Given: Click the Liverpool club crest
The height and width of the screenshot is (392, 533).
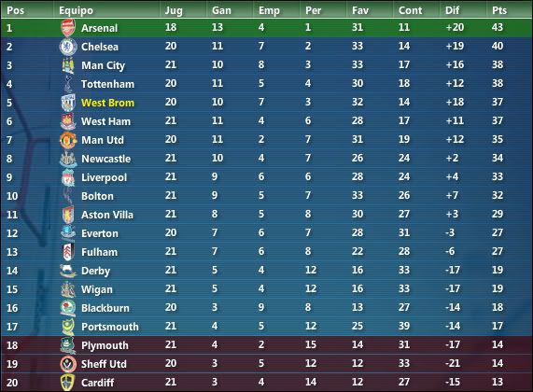Looking at the screenshot, I should pos(68,177).
